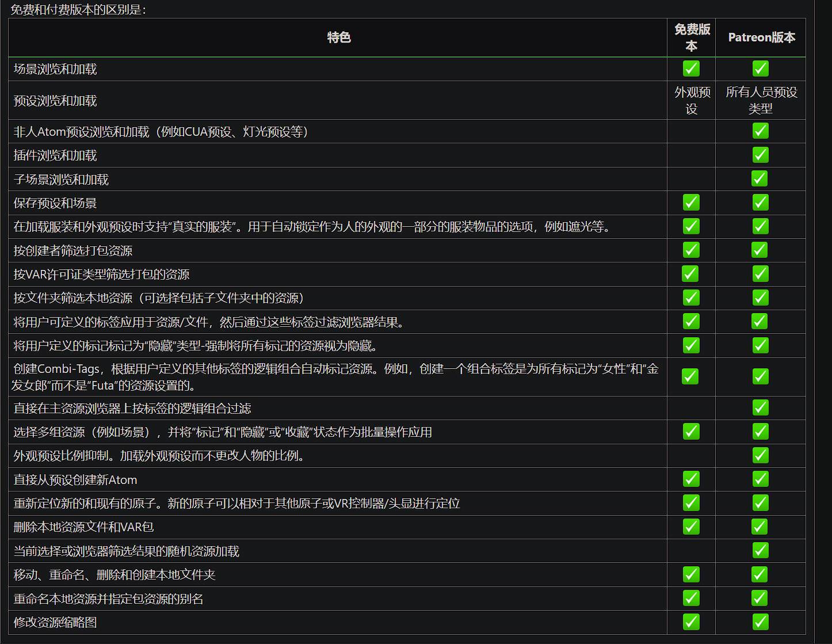Click the free version checkmark for the Combi-Tags row
This screenshot has width=832, height=644.
690,376
